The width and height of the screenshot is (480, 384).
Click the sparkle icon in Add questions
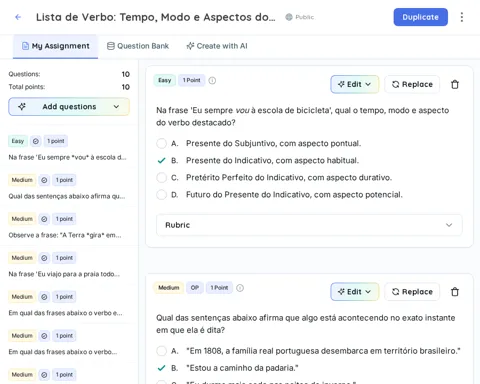tap(22, 107)
